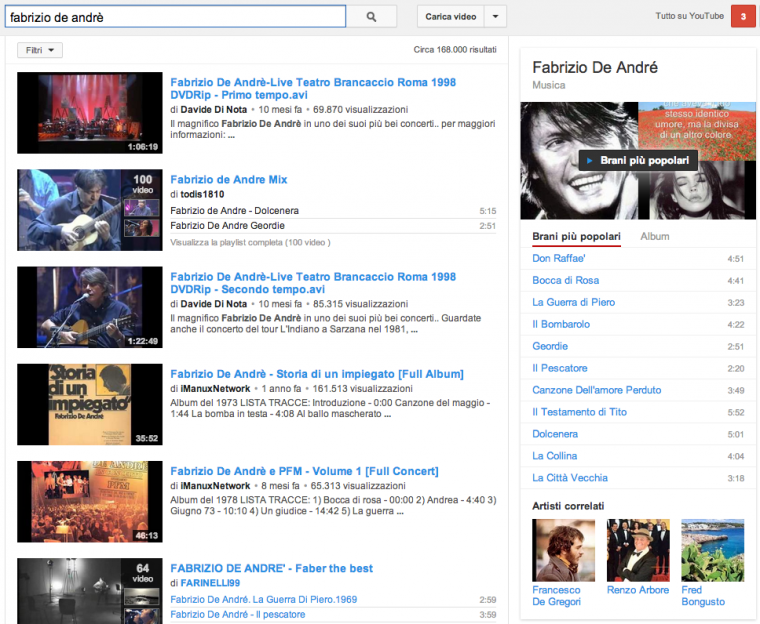Open Fabrizio de Andre Mix playlist title
This screenshot has width=760, height=624.
click(229, 179)
